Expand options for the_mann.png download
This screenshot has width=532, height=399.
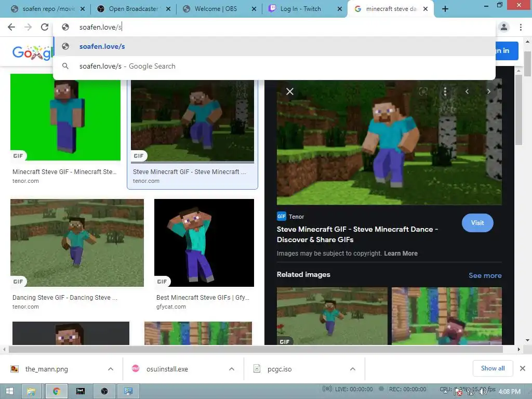[x=111, y=369]
